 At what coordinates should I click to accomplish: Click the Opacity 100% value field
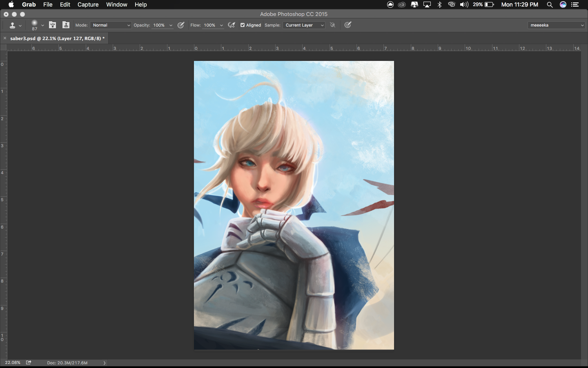tap(159, 25)
